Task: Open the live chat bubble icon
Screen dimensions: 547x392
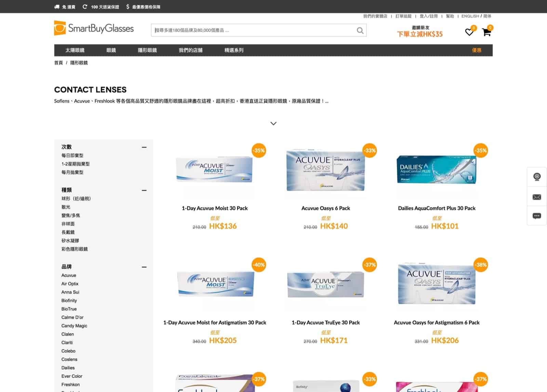Action: point(537,216)
